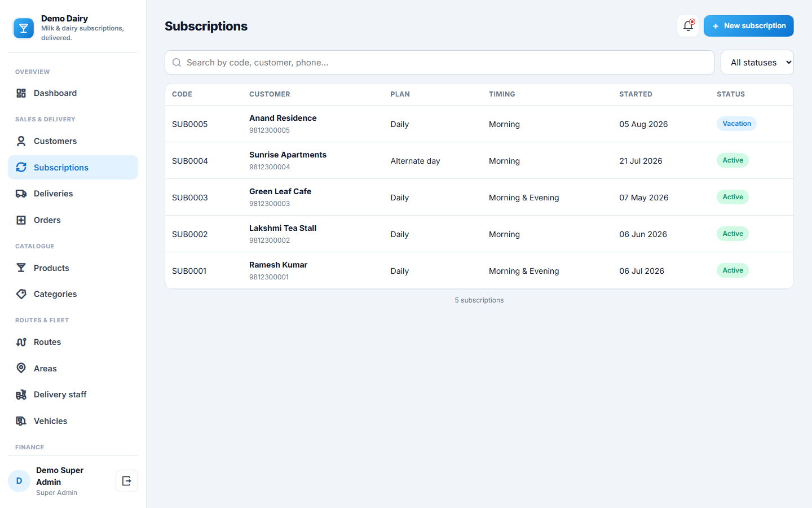Open the All statuses dropdown
The width and height of the screenshot is (812, 508).
coord(757,63)
